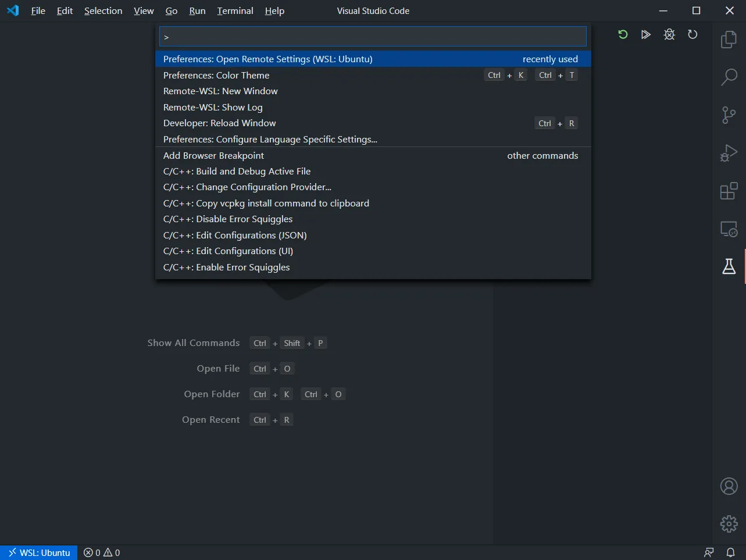Choose C/C++: Copy vcpkg install command to clipboard
Viewport: 746px width, 560px height.
pyautogui.click(x=373, y=203)
